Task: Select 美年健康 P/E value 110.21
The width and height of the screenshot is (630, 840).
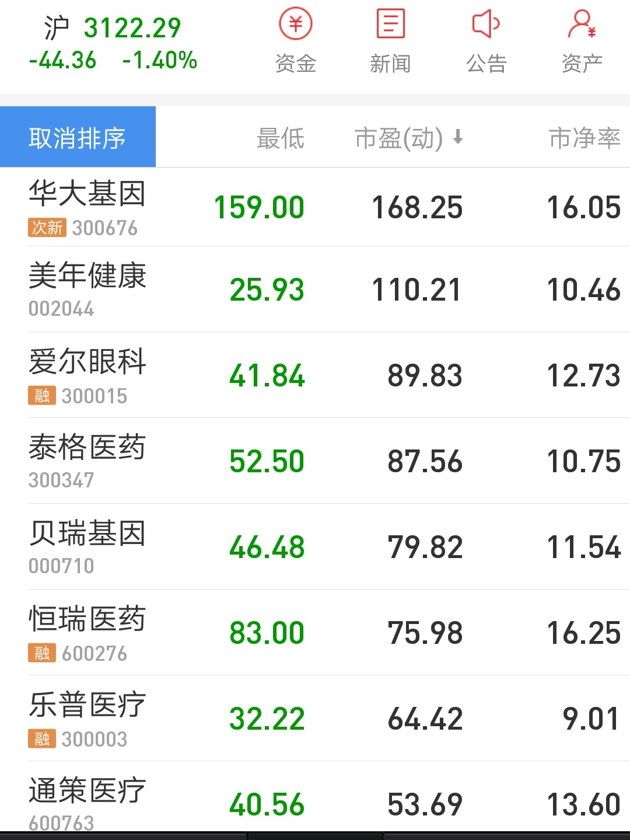Action: (416, 290)
